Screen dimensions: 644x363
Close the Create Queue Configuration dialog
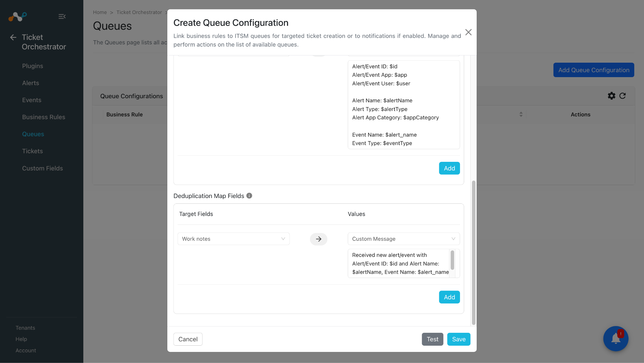click(x=468, y=32)
